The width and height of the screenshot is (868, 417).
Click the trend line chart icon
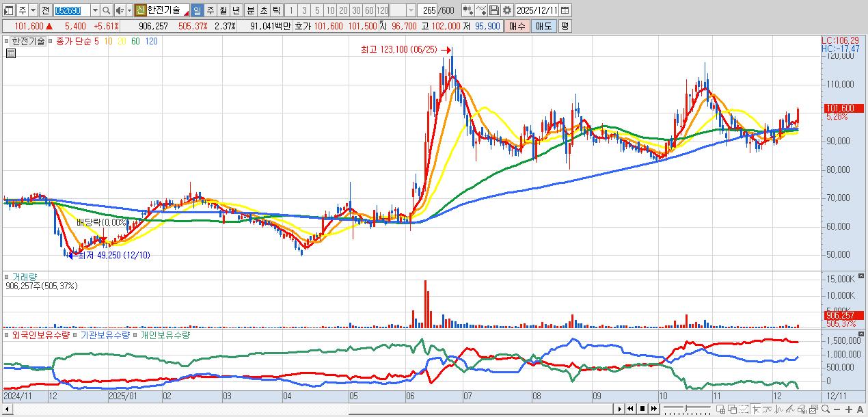coord(767,409)
